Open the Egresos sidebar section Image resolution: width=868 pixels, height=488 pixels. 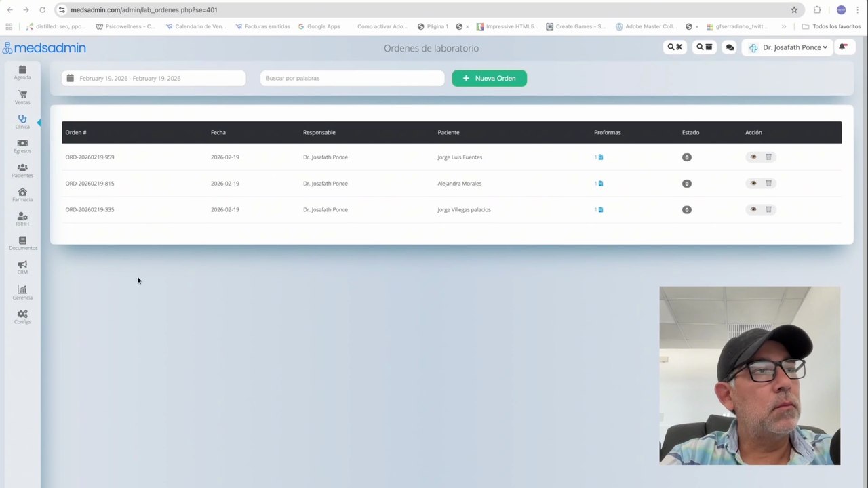click(22, 146)
